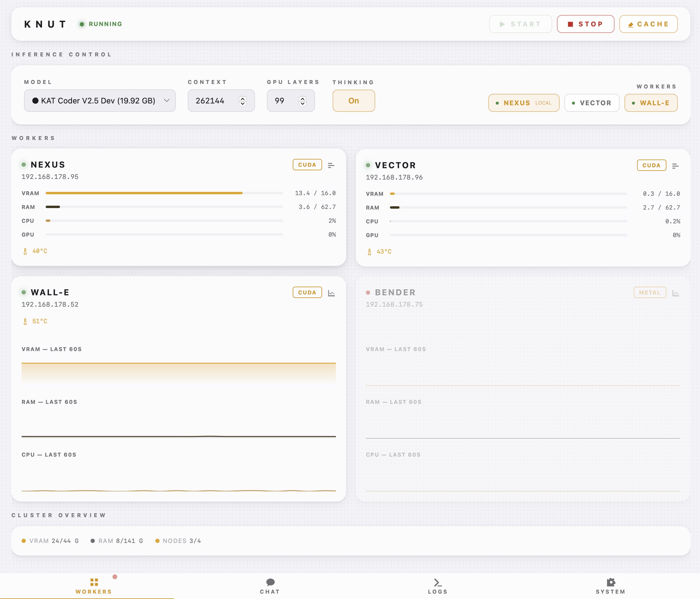The image size is (700, 599).
Task: Click cluster RAM 8/141 G stat
Action: click(x=117, y=541)
